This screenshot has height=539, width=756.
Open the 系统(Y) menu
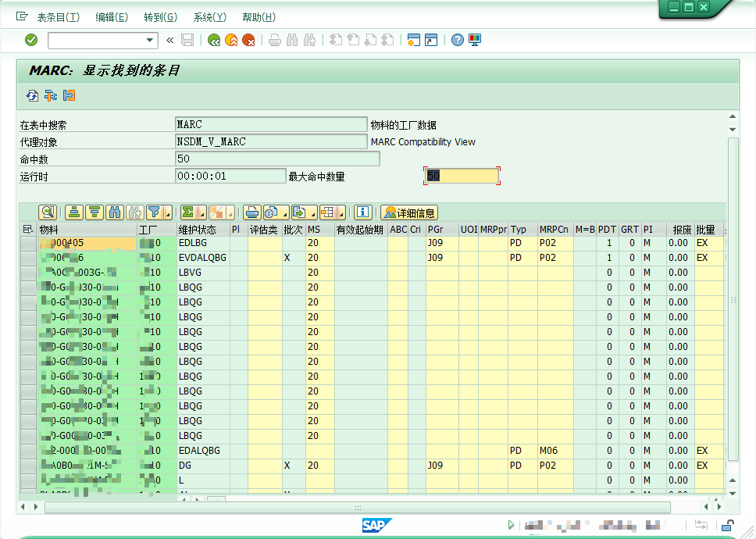[x=210, y=16]
